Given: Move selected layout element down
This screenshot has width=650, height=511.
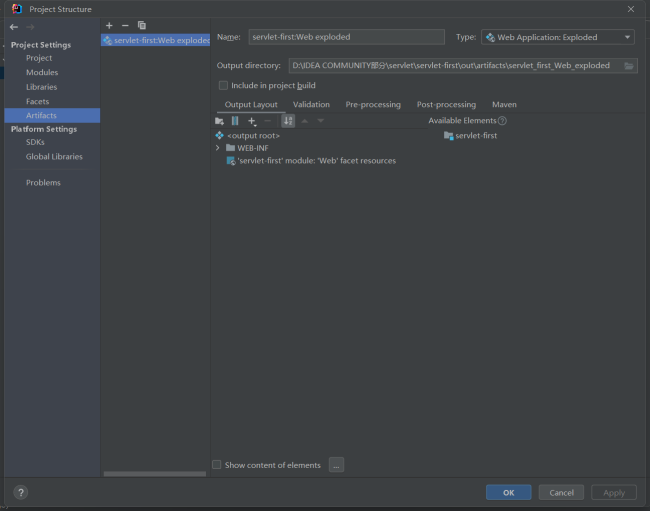Looking at the screenshot, I should [320, 121].
